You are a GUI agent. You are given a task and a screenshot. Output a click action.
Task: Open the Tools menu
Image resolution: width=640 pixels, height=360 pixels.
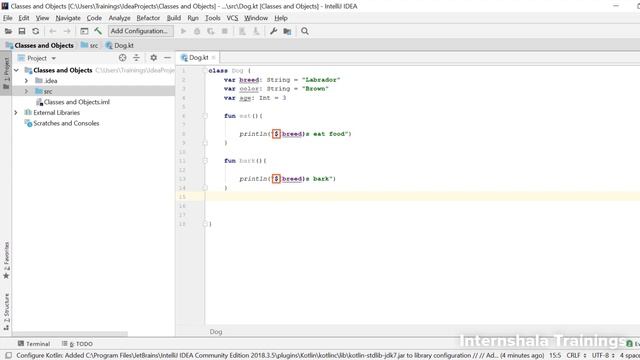click(x=212, y=18)
